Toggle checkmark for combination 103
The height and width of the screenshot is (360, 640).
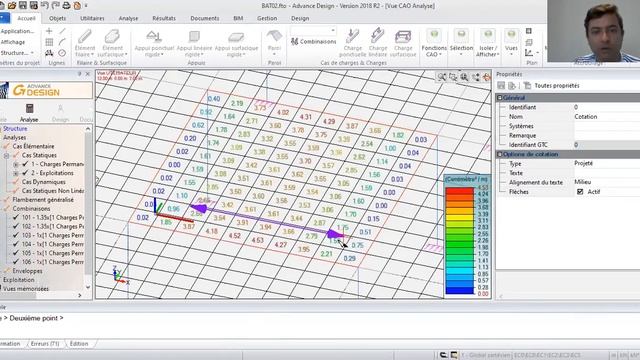click(16, 236)
